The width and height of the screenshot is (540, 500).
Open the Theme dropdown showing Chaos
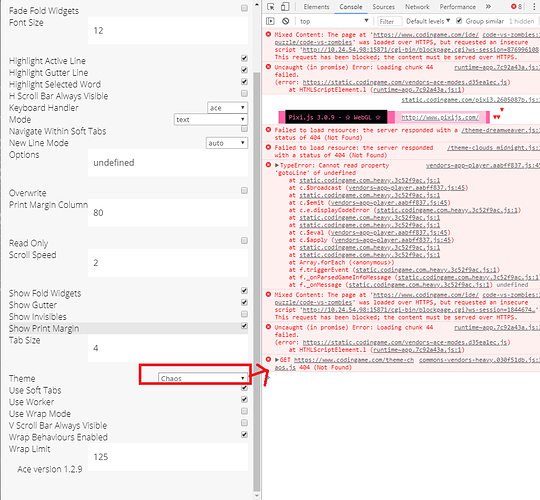pos(203,378)
